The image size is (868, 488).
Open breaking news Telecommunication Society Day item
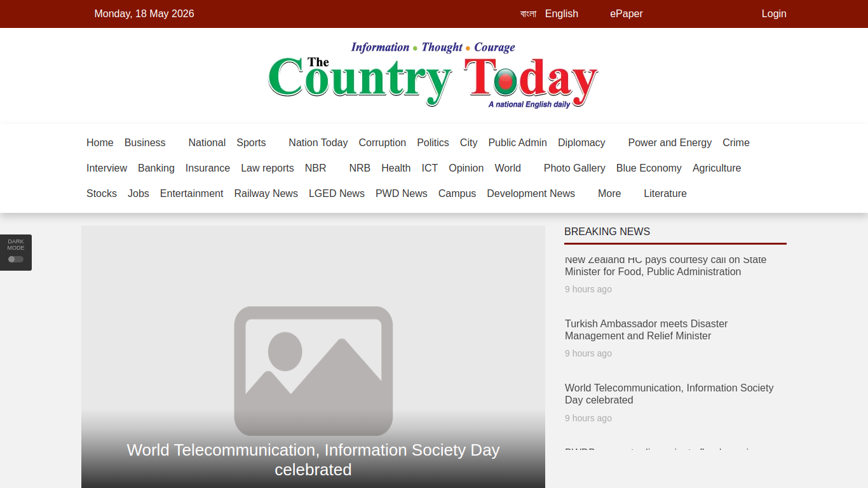click(669, 394)
